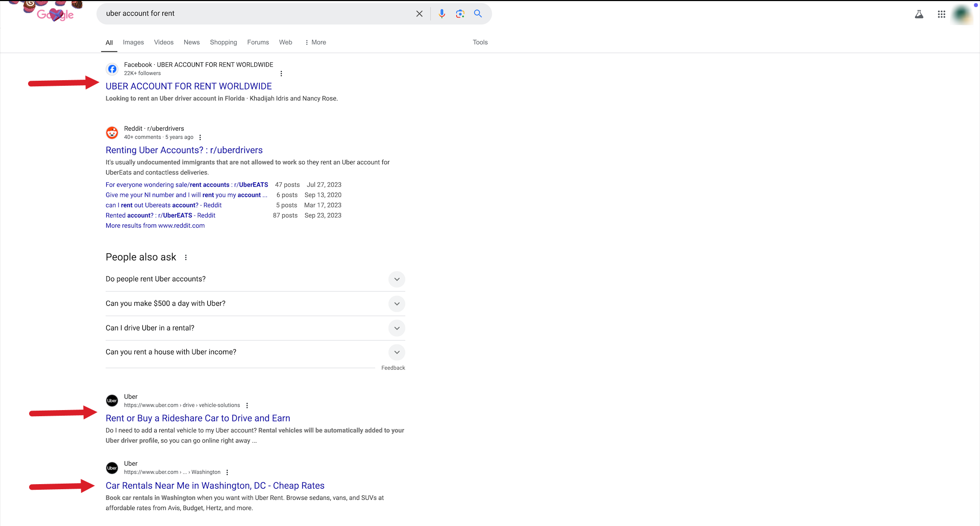Clear the search box text

[420, 14]
